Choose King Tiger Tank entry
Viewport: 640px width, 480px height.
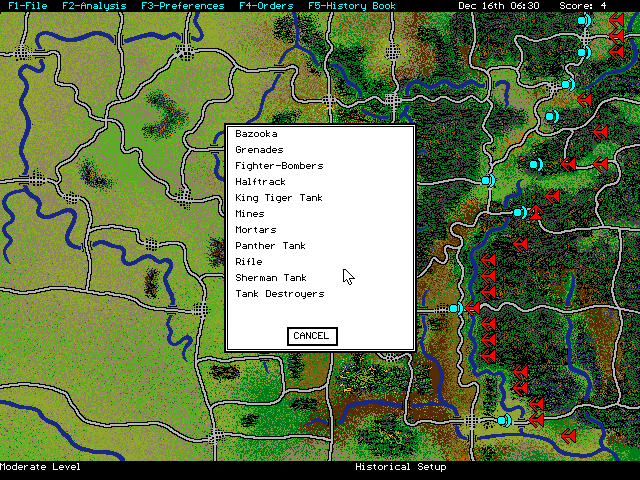coord(278,198)
